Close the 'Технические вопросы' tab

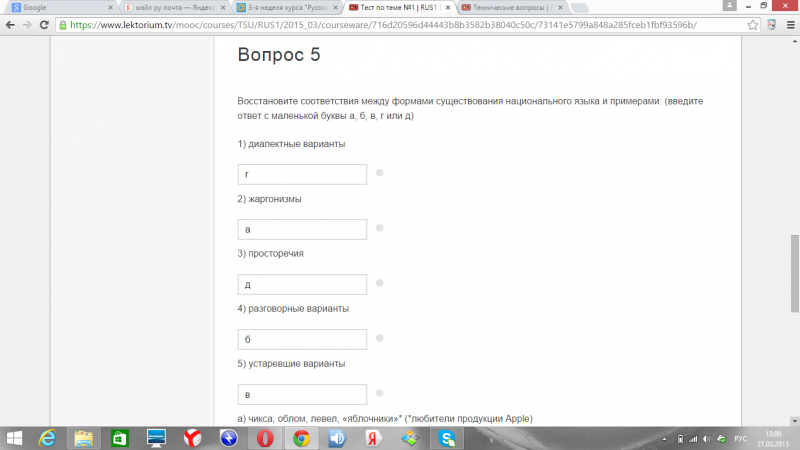pos(560,8)
